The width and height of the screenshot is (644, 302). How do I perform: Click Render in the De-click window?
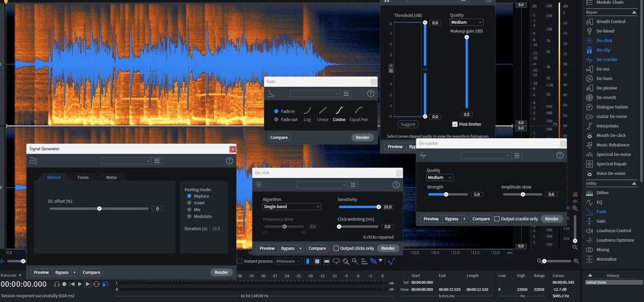[388, 248]
